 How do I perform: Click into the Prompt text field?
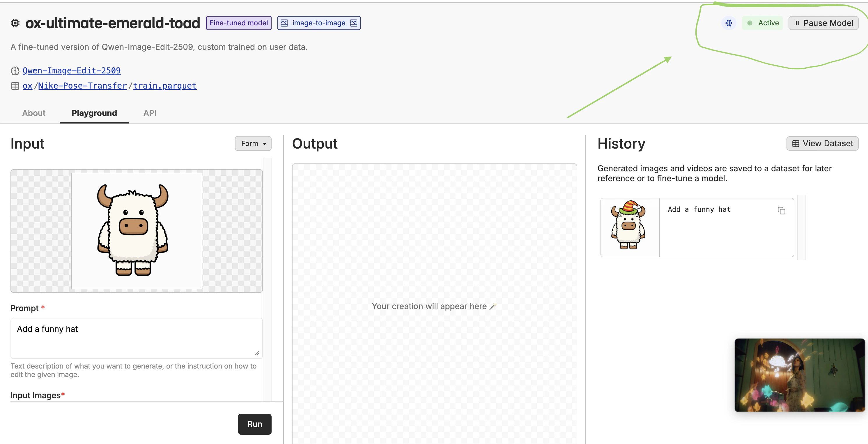click(136, 338)
